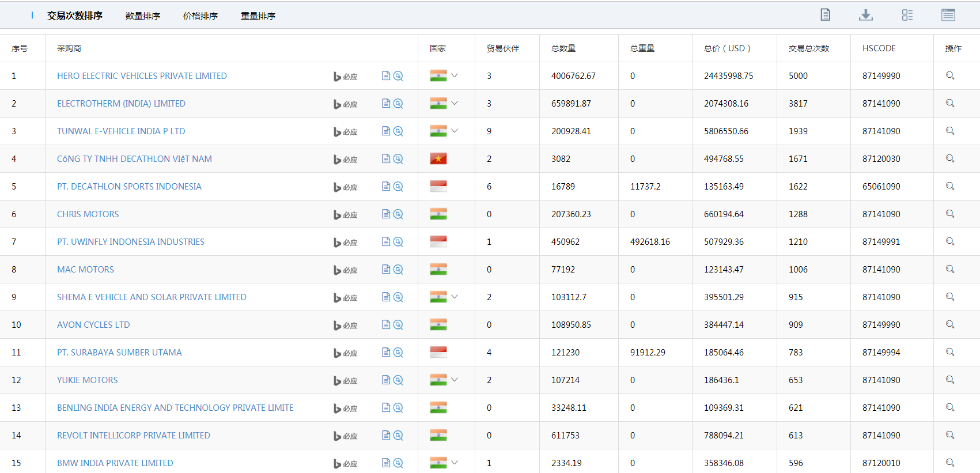Switch to the 重量排序 tab
Image resolution: width=980 pixels, height=473 pixels.
point(258,16)
